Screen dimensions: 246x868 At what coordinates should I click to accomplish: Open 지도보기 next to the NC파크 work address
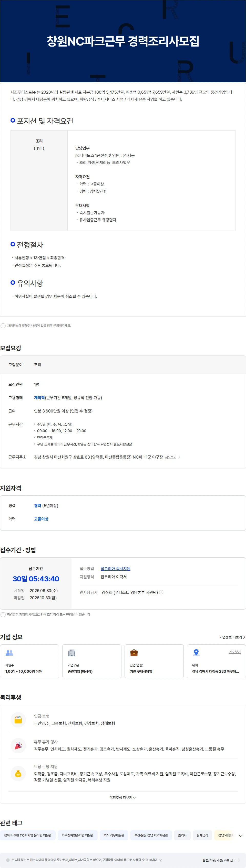(170, 457)
